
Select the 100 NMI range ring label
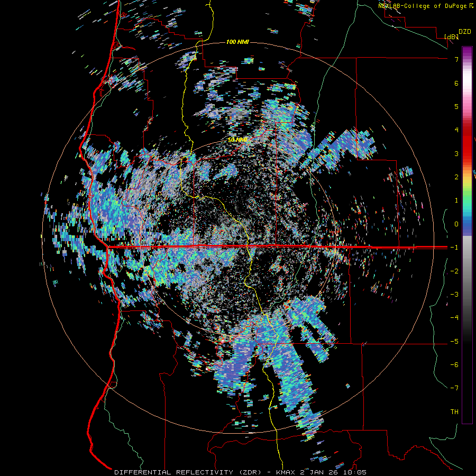[237, 42]
